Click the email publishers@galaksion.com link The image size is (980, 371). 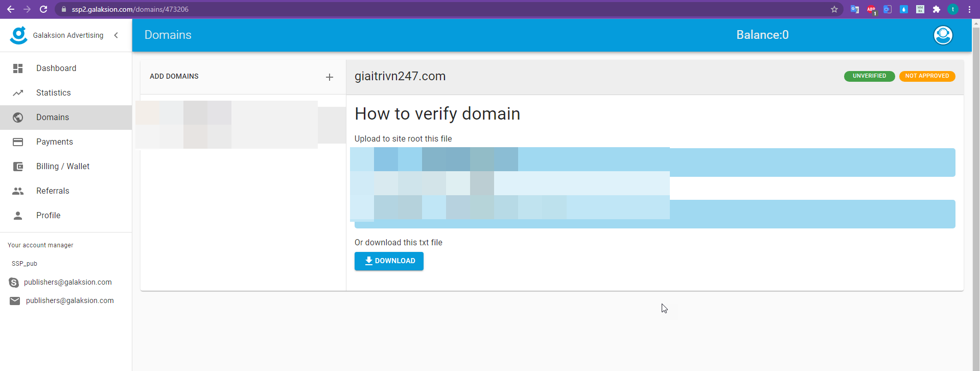(69, 300)
